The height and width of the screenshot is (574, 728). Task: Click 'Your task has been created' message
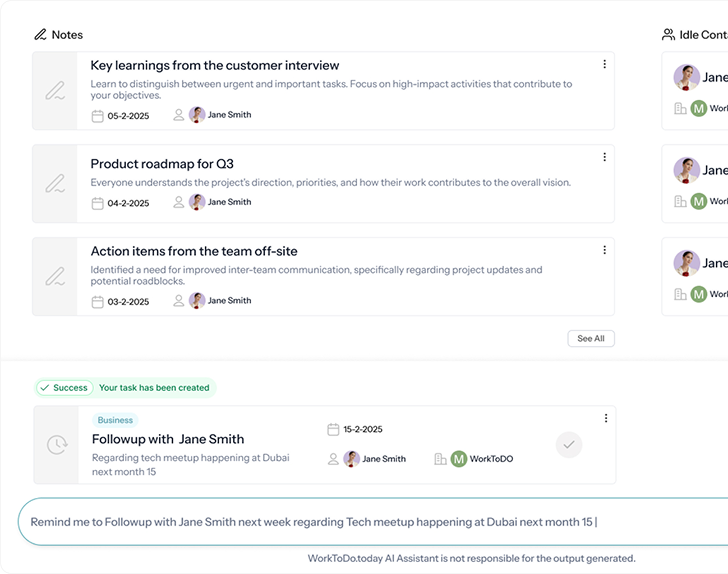(x=154, y=387)
